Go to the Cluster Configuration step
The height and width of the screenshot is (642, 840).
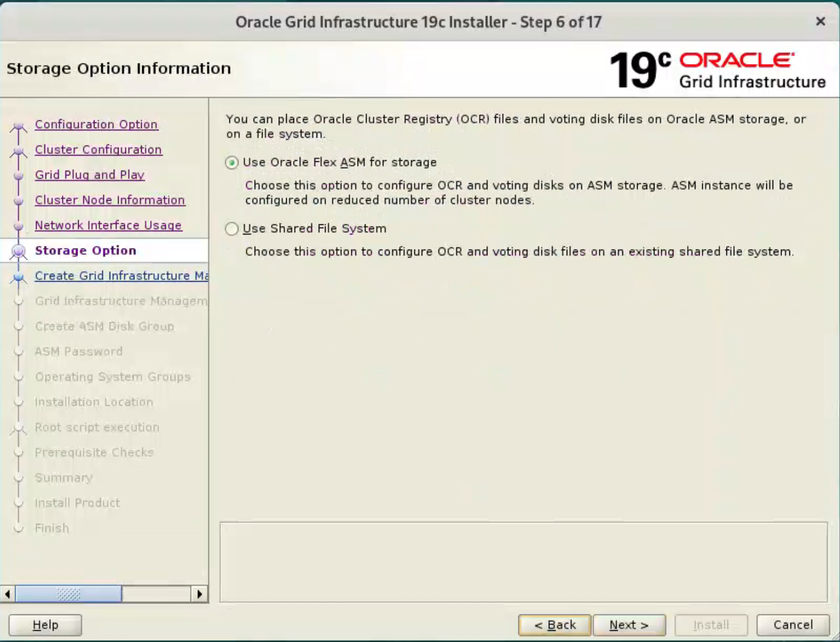(98, 150)
